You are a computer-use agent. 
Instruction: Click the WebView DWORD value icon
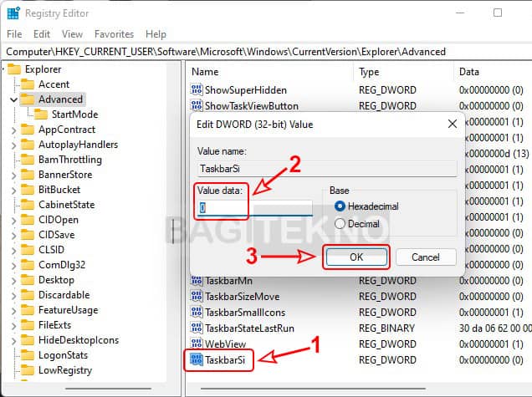pyautogui.click(x=197, y=344)
